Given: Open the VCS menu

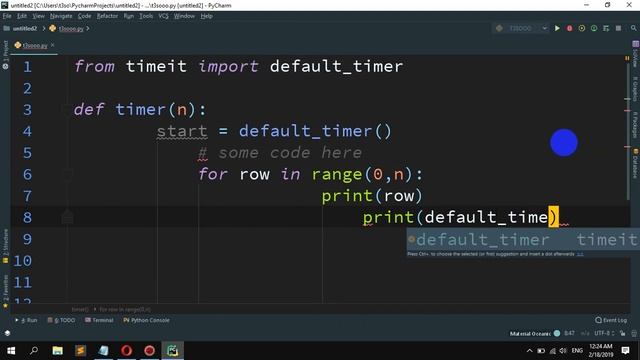Looking at the screenshot, I should [x=163, y=16].
